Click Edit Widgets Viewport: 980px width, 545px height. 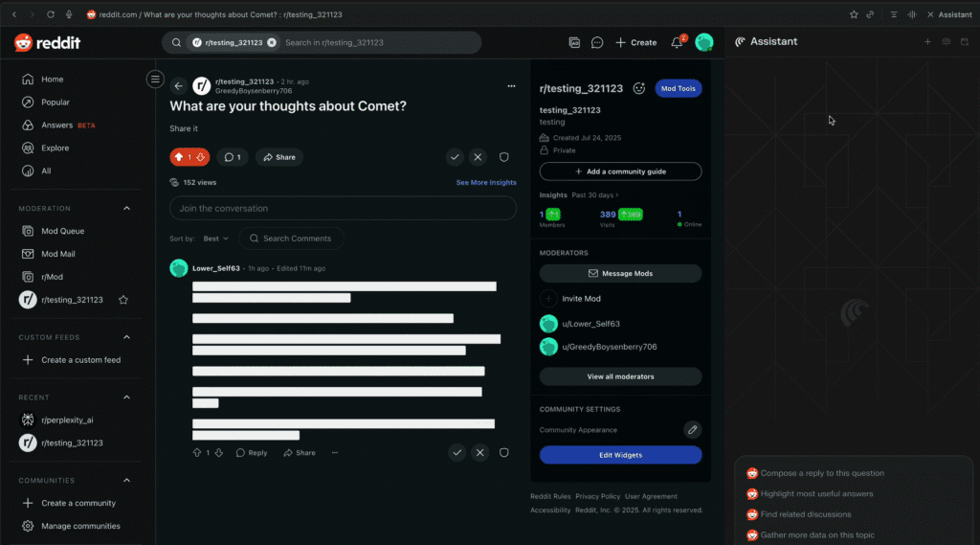[x=620, y=455]
